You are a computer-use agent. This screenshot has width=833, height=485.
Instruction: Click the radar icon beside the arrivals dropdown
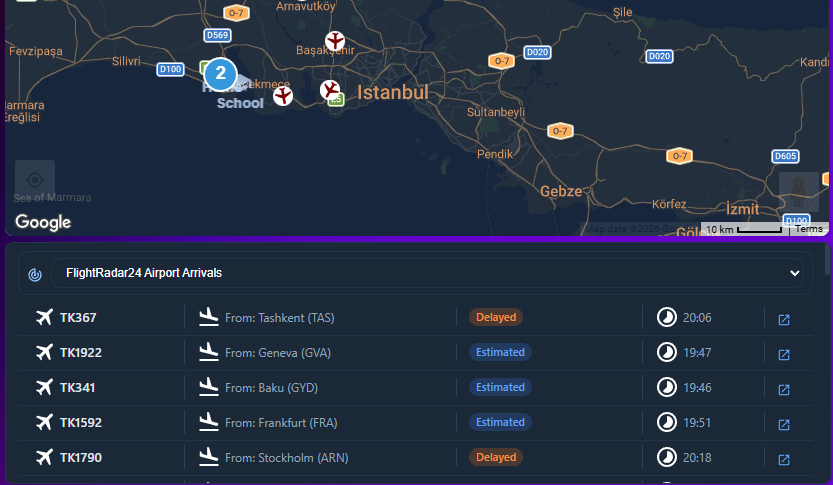pos(35,275)
